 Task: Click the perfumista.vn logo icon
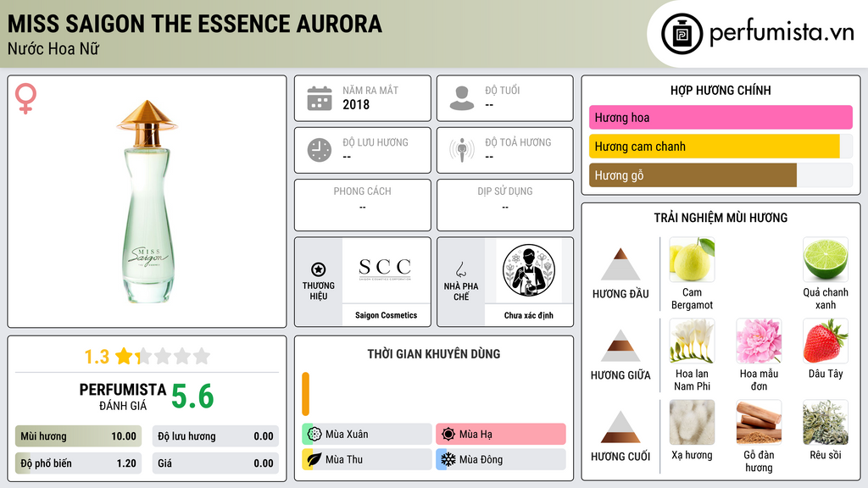pyautogui.click(x=682, y=34)
